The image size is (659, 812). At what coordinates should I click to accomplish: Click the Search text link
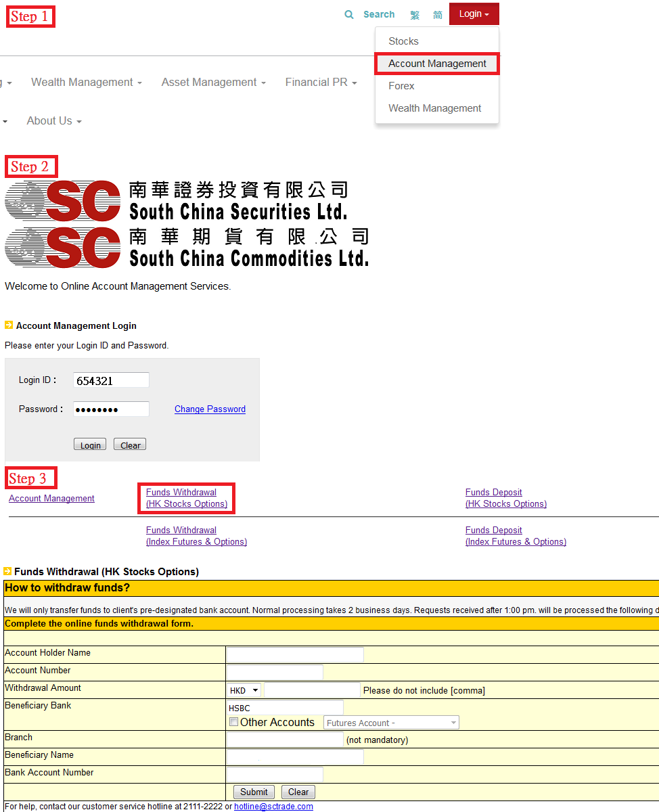point(379,14)
